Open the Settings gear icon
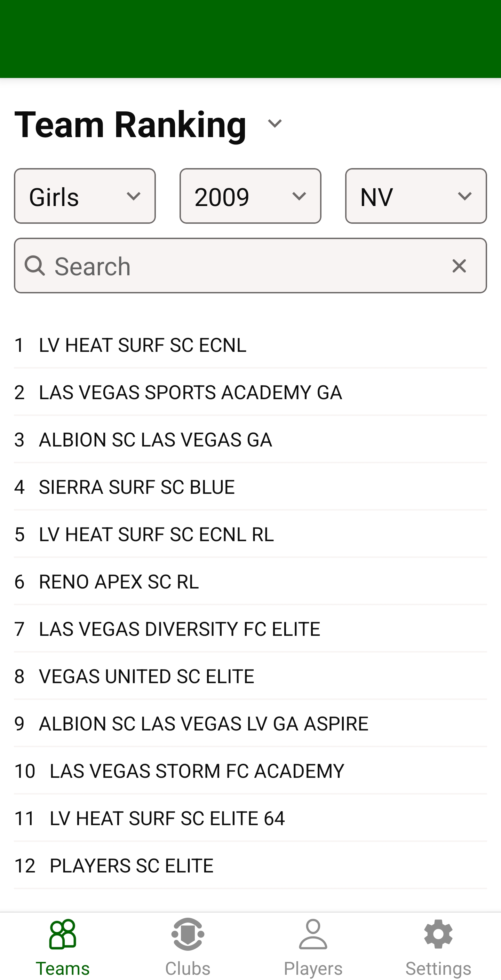Viewport: 501px width, 980px height. pyautogui.click(x=438, y=935)
